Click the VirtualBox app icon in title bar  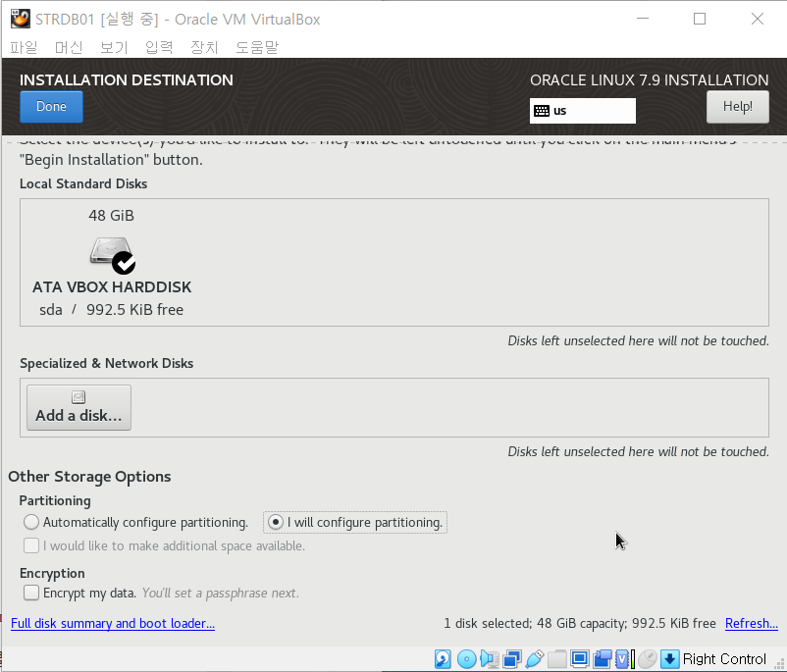[x=20, y=19]
